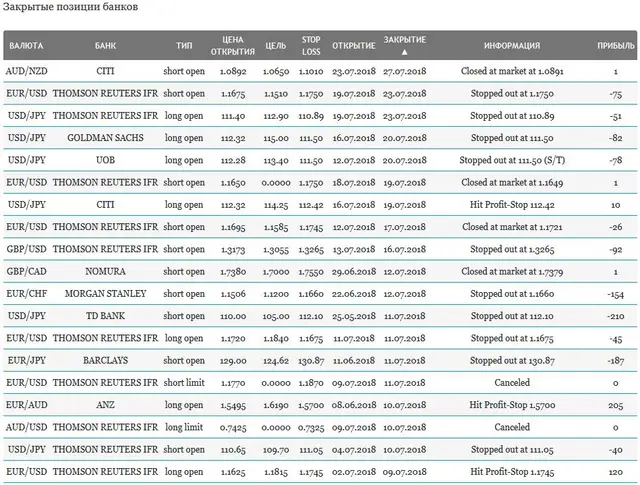This screenshot has height=485, width=640.
Task: Select 'Closed at market at 1.0891' cell
Action: 512,71
